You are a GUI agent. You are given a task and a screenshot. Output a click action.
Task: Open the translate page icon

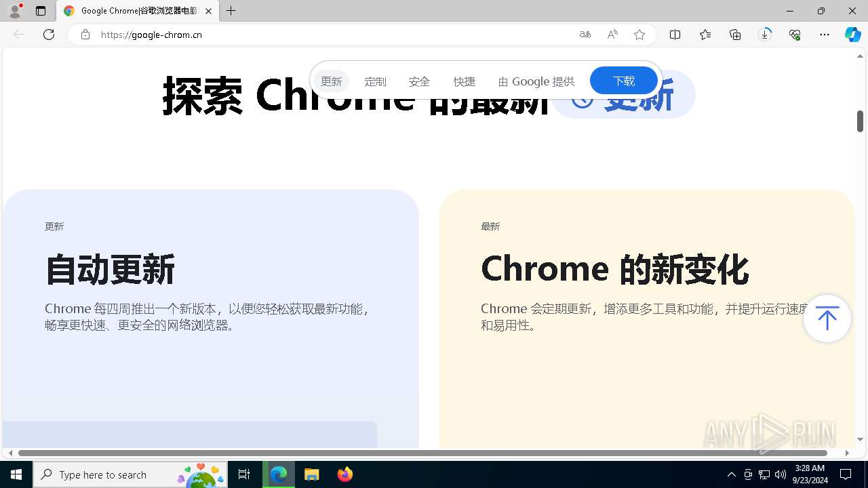[x=585, y=35]
